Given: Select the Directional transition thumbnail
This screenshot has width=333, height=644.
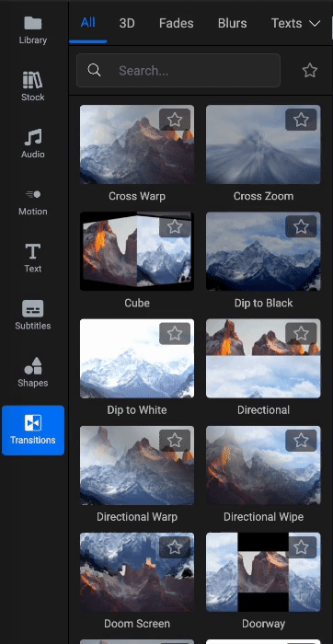Looking at the screenshot, I should coord(263,358).
